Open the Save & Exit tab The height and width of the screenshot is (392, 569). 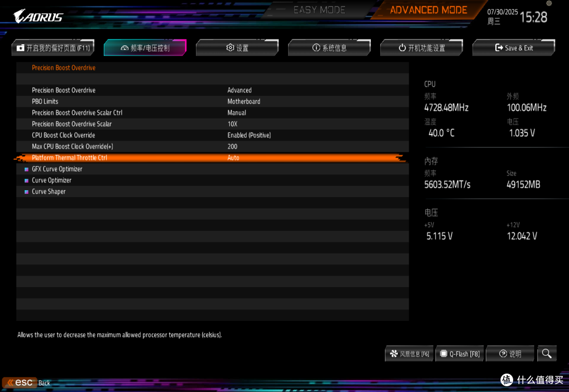(x=514, y=47)
